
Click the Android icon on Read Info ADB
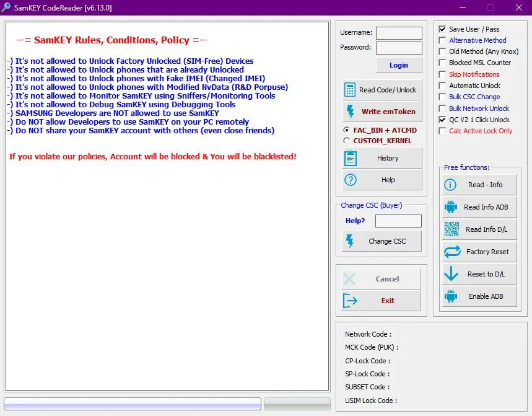coord(451,207)
